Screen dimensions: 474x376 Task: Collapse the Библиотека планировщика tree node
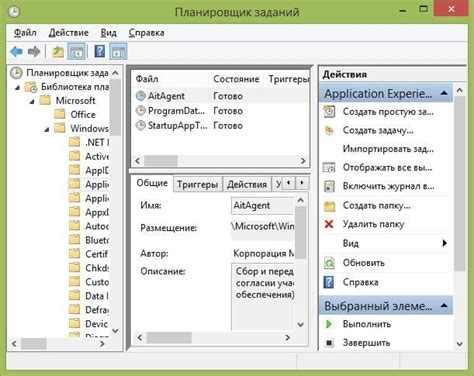tap(18, 88)
